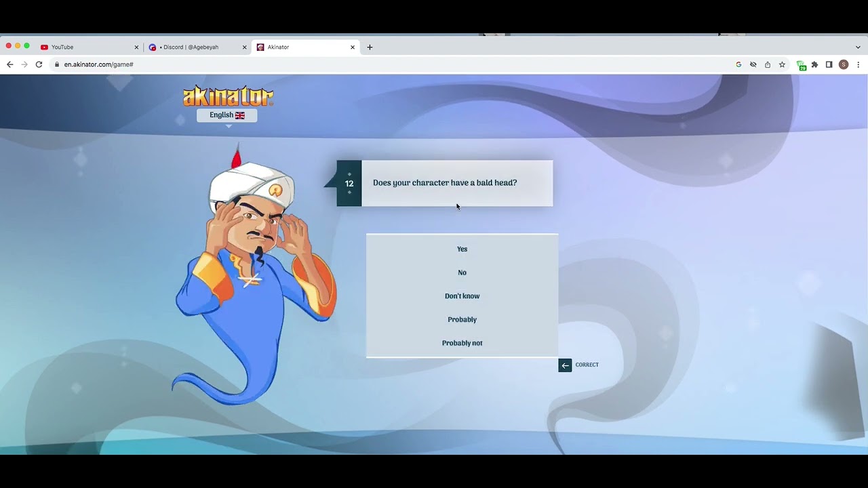Choose the Don't know answer
This screenshot has width=868, height=488.
click(462, 296)
